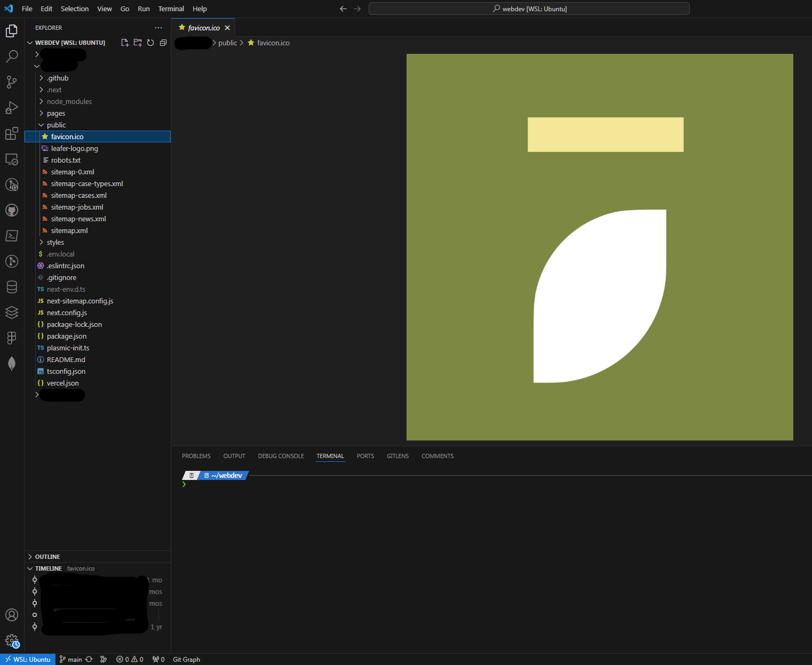Click WSL: Ubuntu remote indicator
Viewport: 812px width, 665px height.
click(28, 660)
